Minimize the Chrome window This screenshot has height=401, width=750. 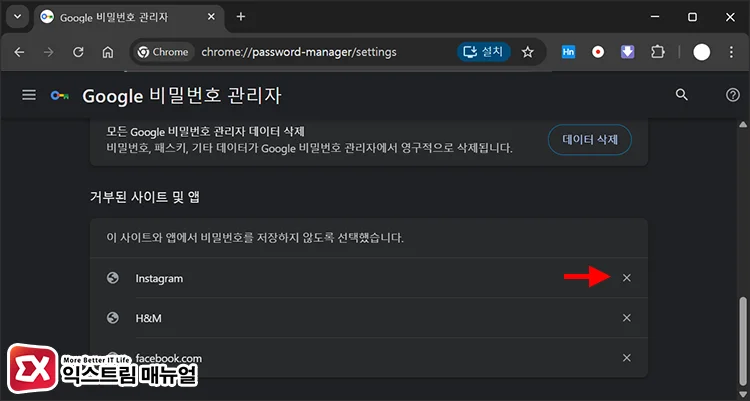coord(655,17)
